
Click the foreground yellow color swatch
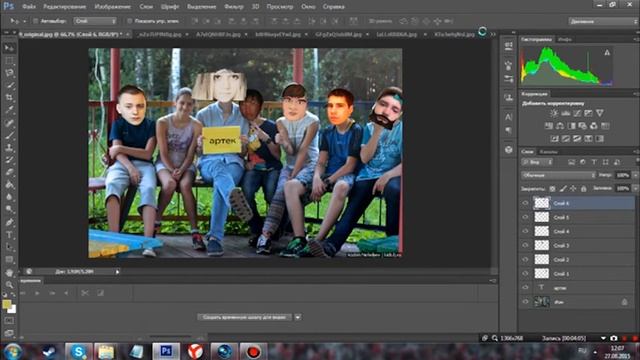tap(6, 304)
